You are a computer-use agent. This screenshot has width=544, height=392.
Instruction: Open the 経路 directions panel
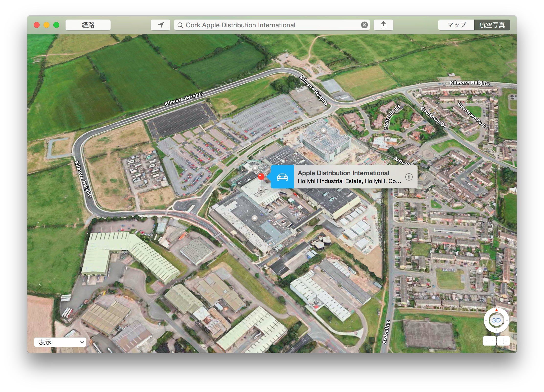pos(88,25)
